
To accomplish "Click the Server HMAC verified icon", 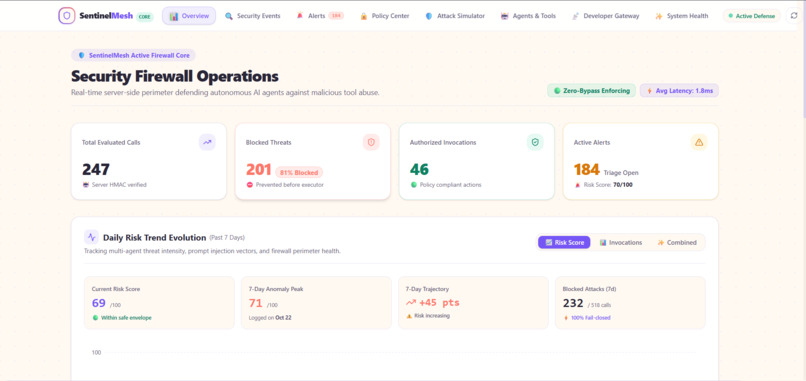I will [85, 185].
